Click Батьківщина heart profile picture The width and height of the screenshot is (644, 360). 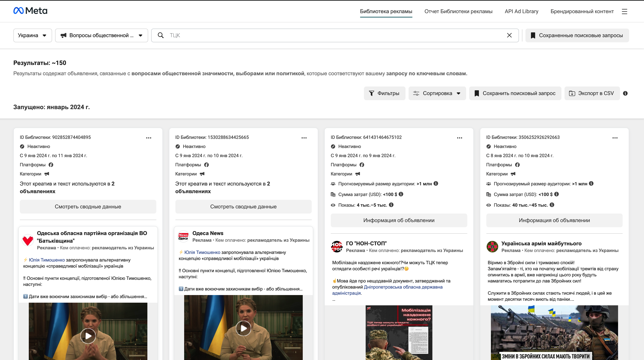tap(28, 240)
